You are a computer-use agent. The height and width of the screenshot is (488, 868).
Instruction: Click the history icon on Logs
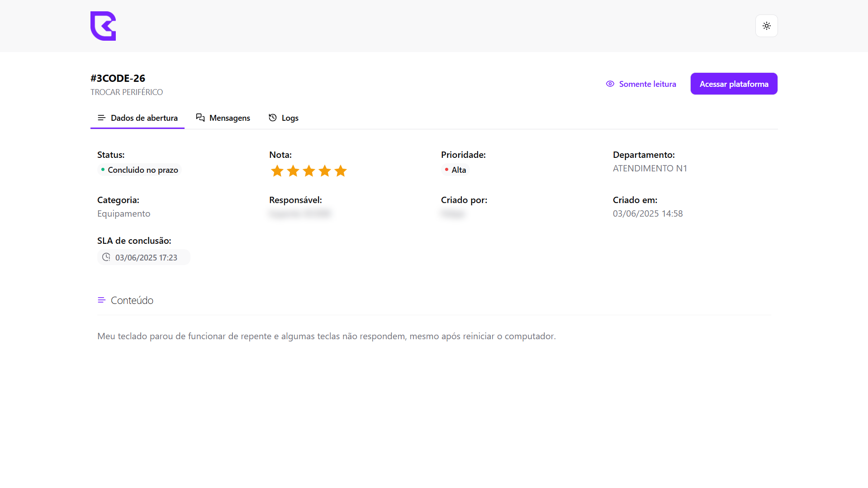(273, 118)
